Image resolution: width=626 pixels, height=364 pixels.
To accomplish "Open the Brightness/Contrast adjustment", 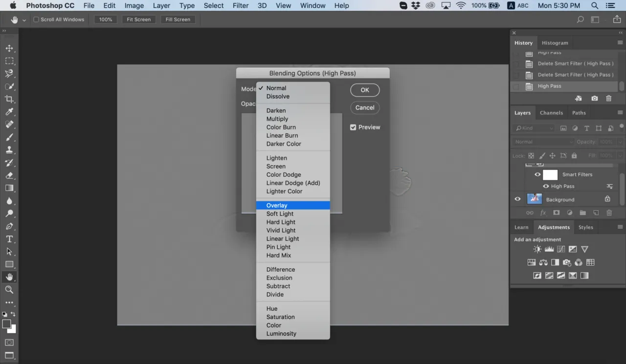I will 537,249.
